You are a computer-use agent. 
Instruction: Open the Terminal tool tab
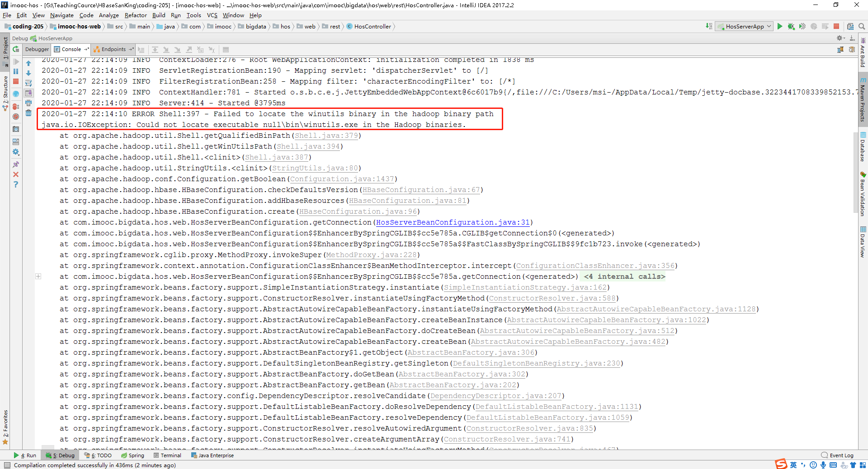point(167,455)
